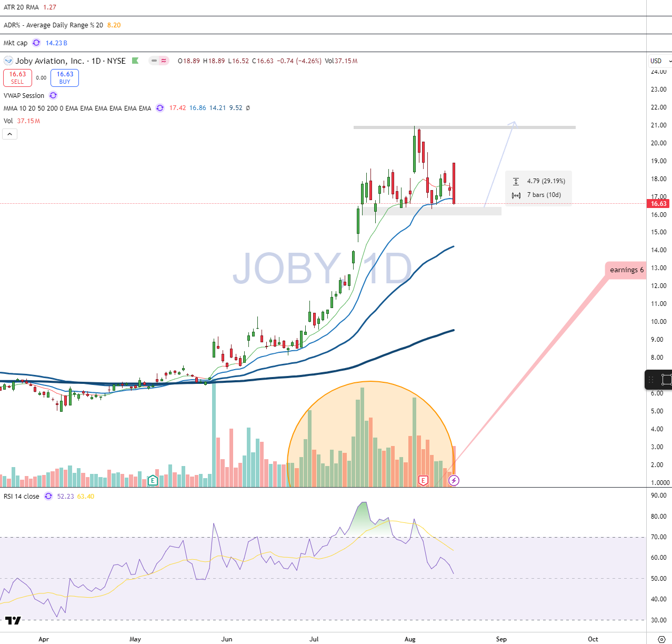The width and height of the screenshot is (672, 644).
Task: Collapse the indicator legend with the chevron
Action: point(10,134)
